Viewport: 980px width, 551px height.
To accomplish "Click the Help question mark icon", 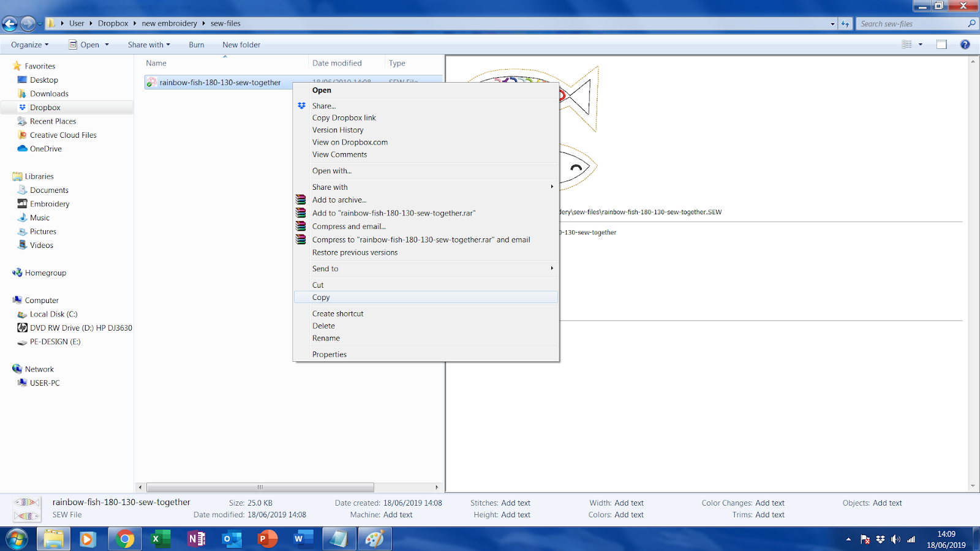I will (965, 44).
